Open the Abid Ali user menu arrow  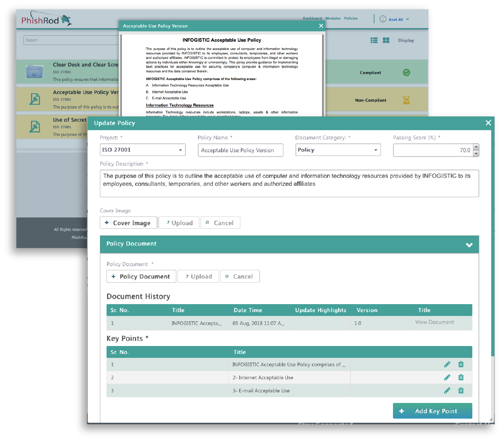[407, 19]
